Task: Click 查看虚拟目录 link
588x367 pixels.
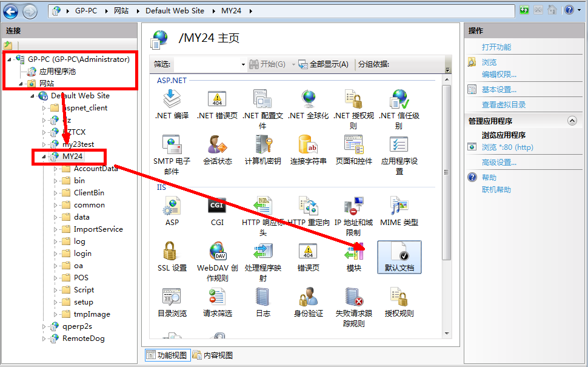Action: click(x=504, y=105)
